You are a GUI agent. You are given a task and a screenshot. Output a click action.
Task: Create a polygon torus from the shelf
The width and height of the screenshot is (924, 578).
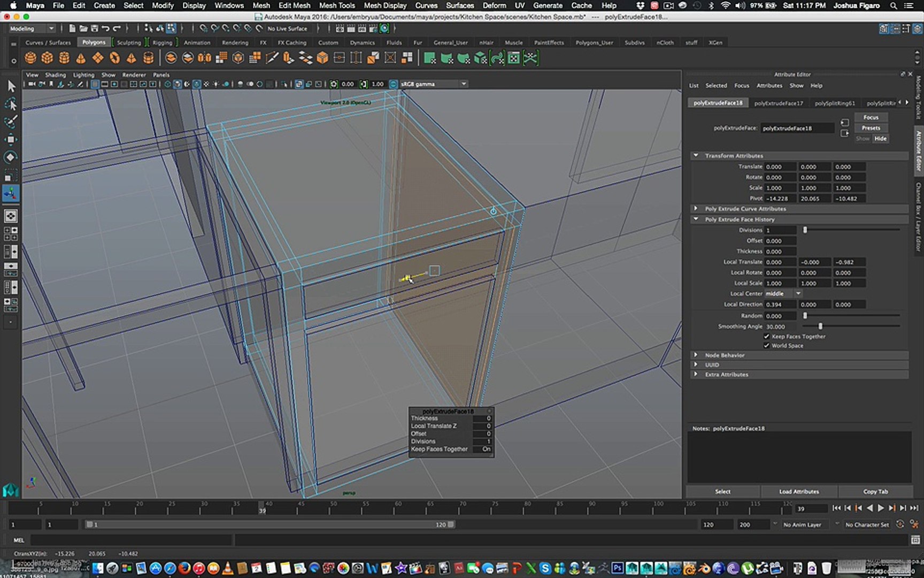[114, 58]
